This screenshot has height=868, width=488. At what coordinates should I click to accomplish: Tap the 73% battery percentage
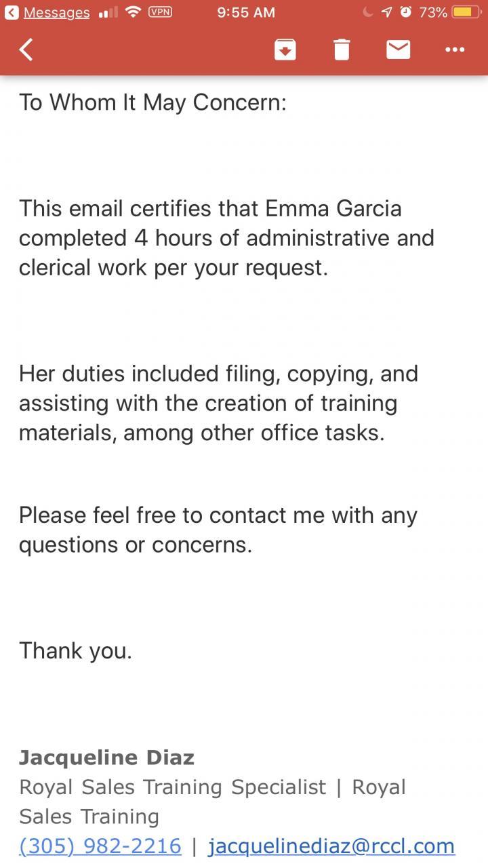[432, 12]
